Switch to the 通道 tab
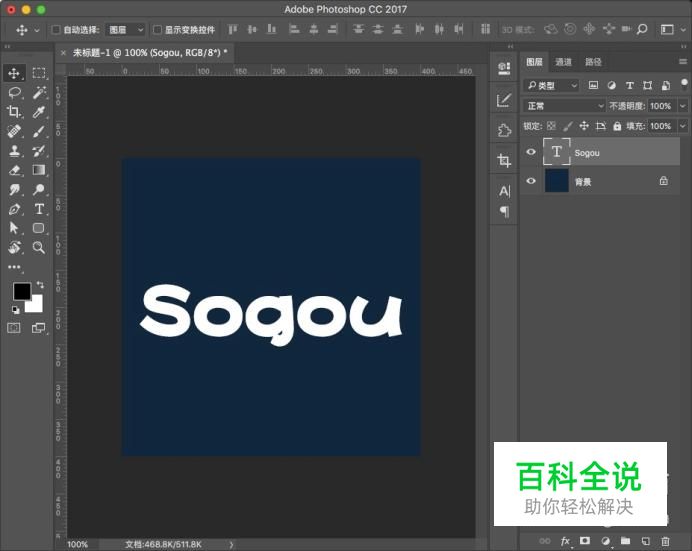This screenshot has height=551, width=692. pos(564,62)
